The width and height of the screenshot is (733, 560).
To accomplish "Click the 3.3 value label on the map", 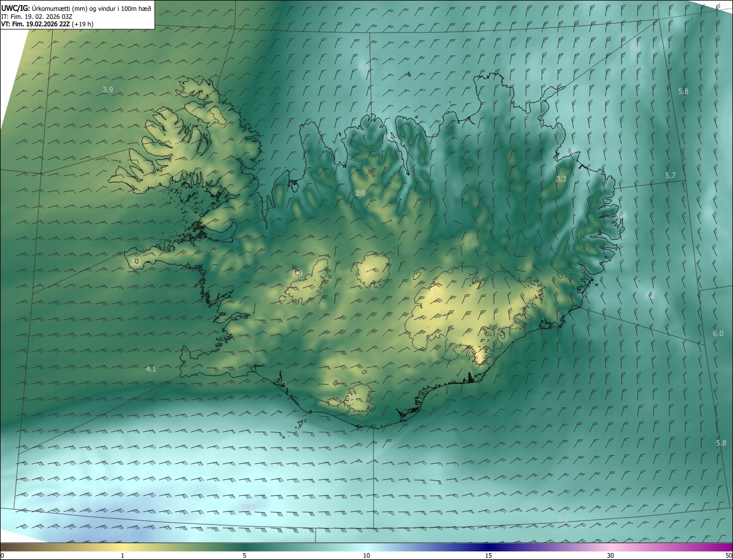I will (561, 179).
